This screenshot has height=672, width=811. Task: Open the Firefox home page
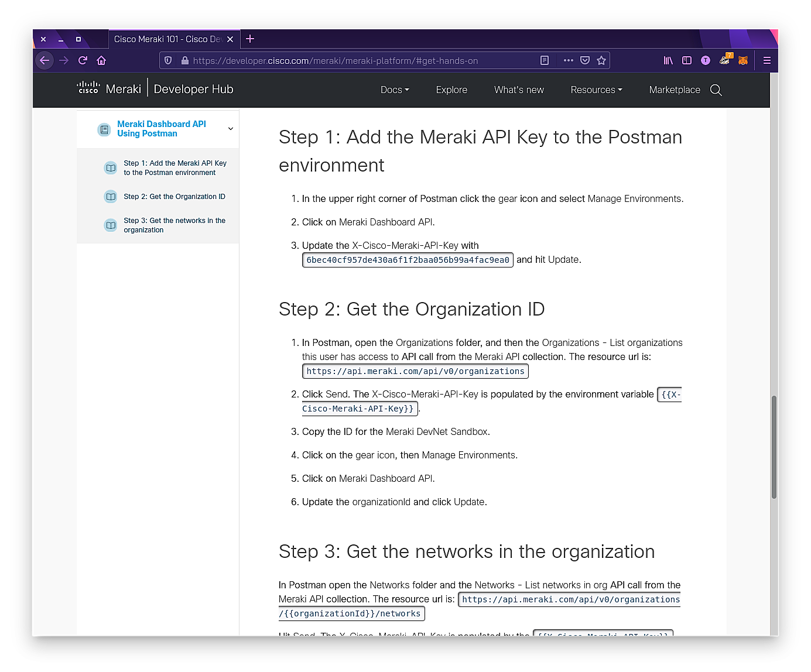pyautogui.click(x=101, y=60)
